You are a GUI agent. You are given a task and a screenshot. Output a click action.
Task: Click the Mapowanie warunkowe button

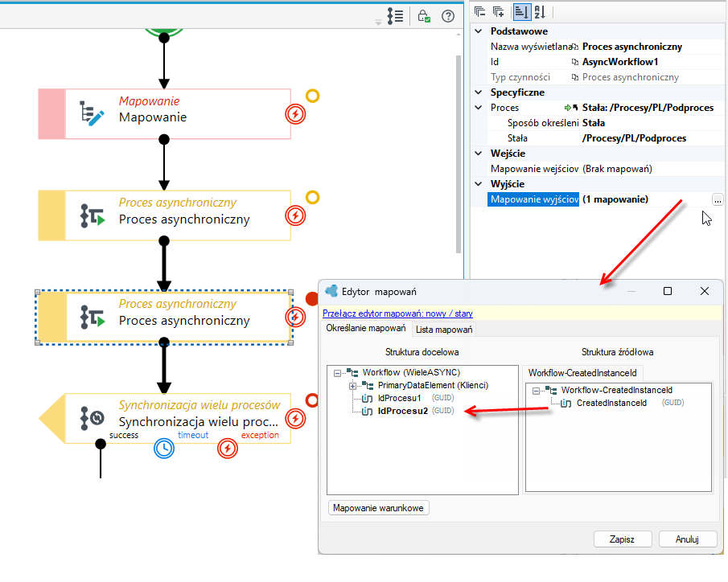[378, 508]
